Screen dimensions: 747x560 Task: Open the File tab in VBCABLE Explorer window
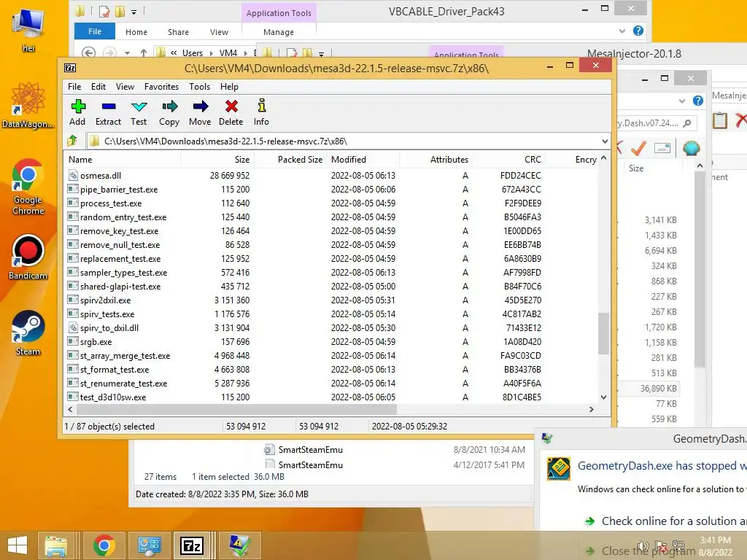[95, 31]
